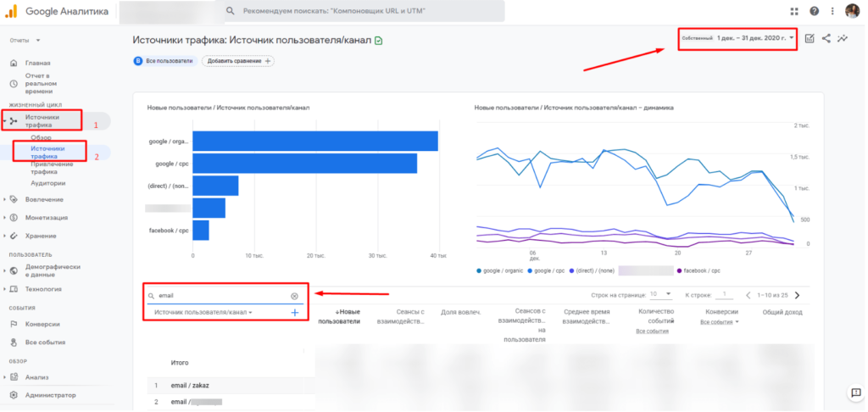Expand the Монетизация section
This screenshot has width=868, height=412.
(x=4, y=218)
